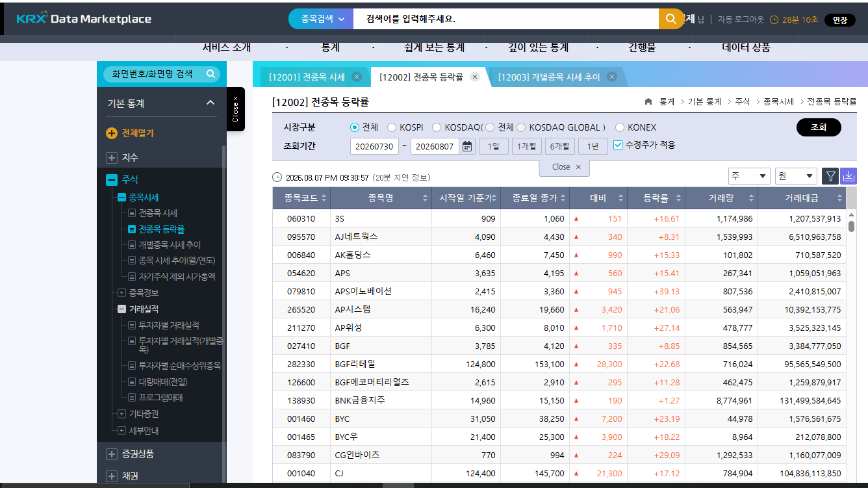The width and height of the screenshot is (868, 488).
Task: Click the start date field 20260730
Action: click(x=374, y=146)
